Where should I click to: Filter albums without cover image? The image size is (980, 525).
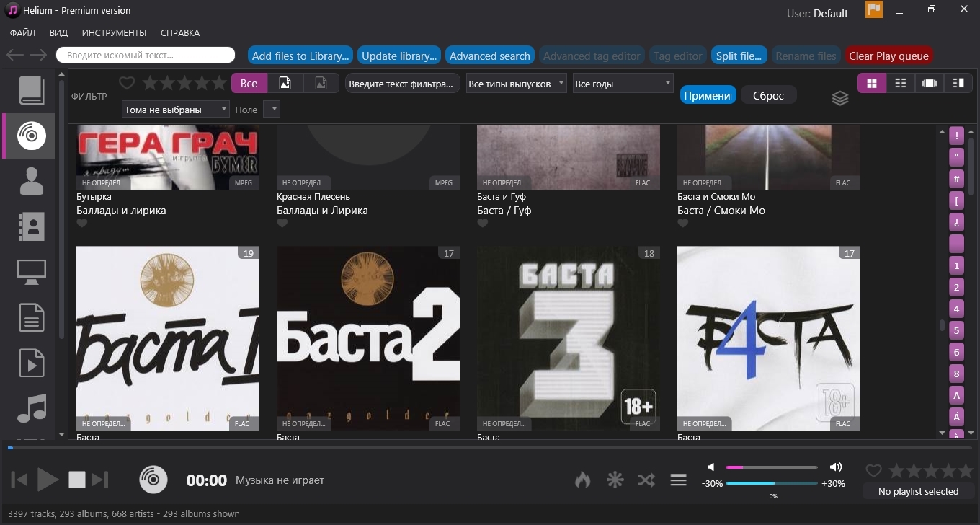321,83
